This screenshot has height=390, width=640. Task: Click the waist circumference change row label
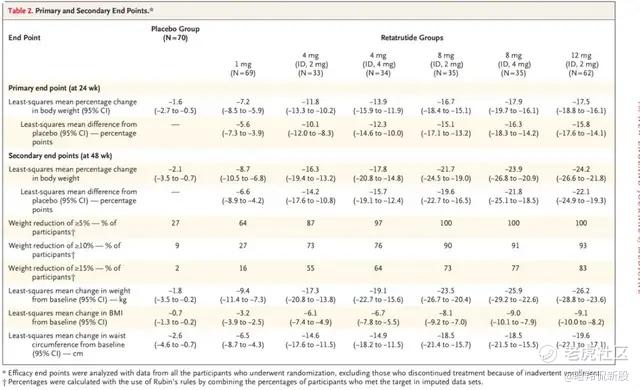coord(67,344)
